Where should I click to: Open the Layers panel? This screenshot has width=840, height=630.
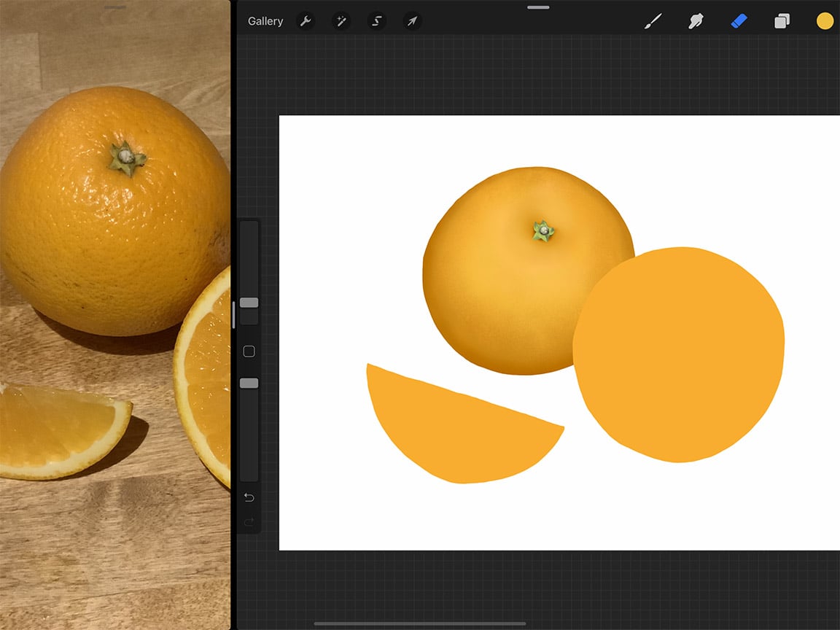point(782,21)
